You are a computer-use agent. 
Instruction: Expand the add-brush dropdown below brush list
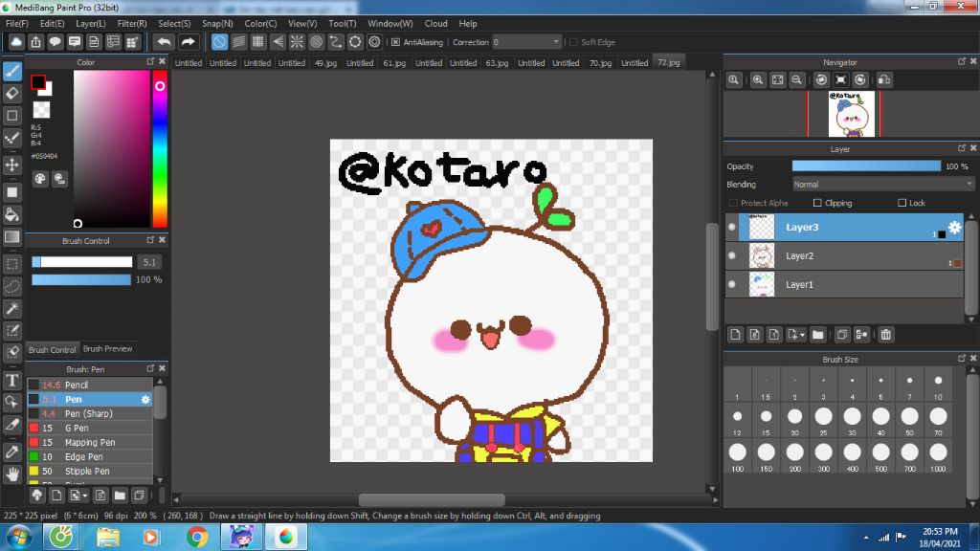point(78,496)
